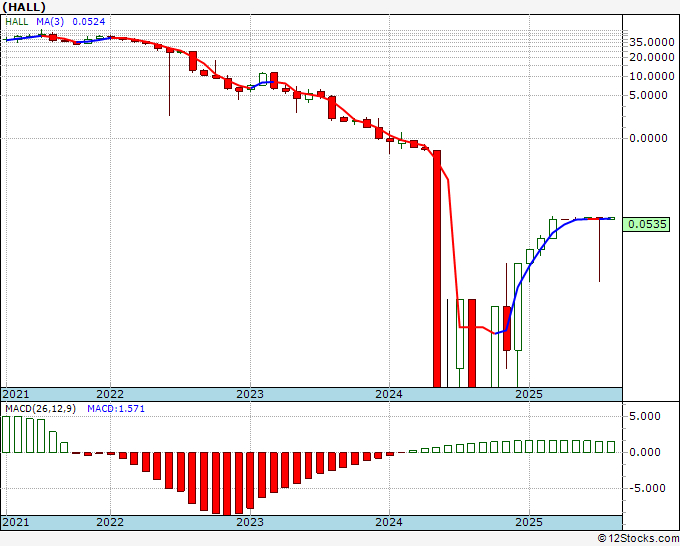This screenshot has width=680, height=546.
Task: Click the 10.0000 price axis label
Action: pos(652,76)
